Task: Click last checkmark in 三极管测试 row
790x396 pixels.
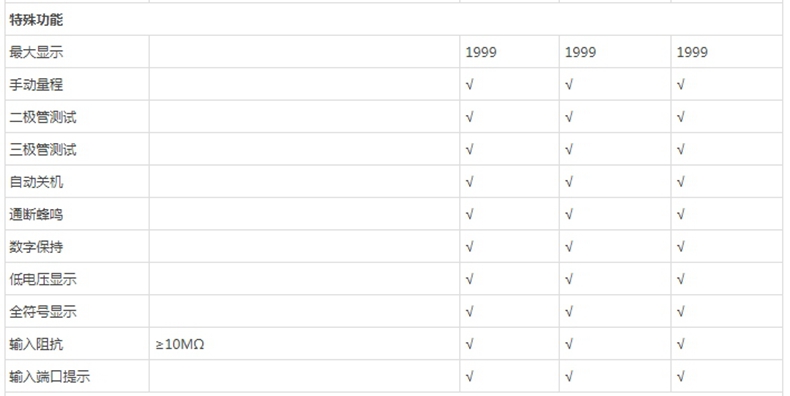Action: pos(681,149)
